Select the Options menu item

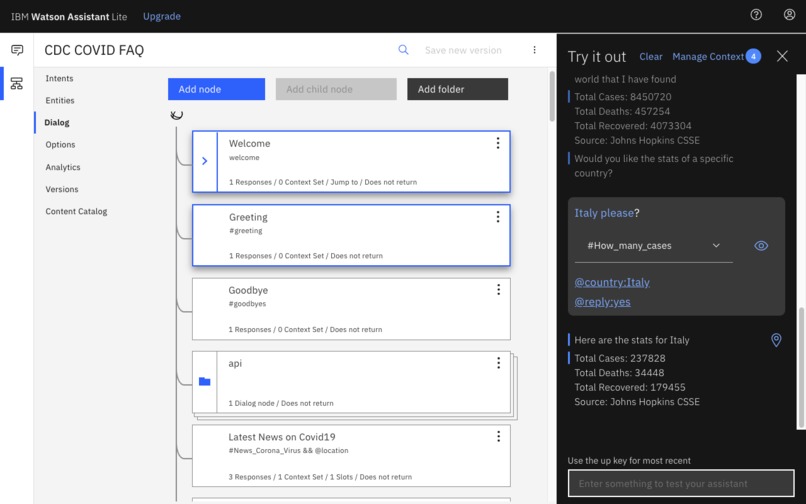60,145
